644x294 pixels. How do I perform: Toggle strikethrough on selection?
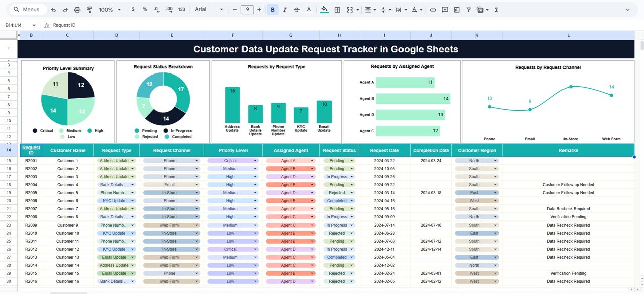pyautogui.click(x=296, y=9)
